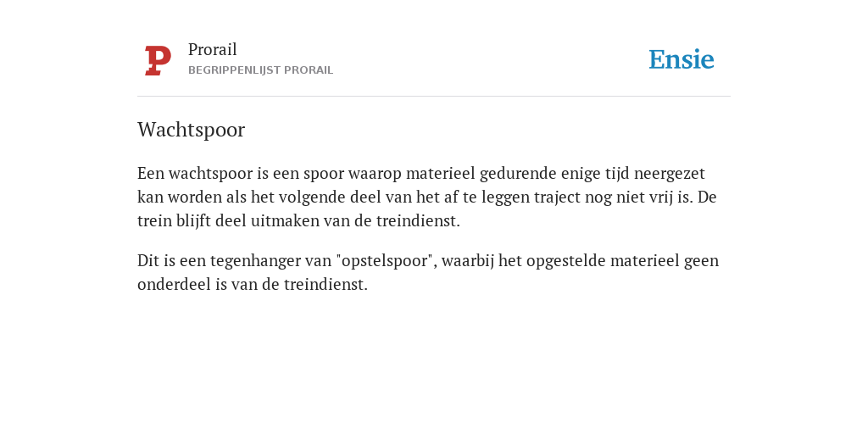Click the word onderdeel in last line
The width and height of the screenshot is (868, 434).
tap(175, 285)
